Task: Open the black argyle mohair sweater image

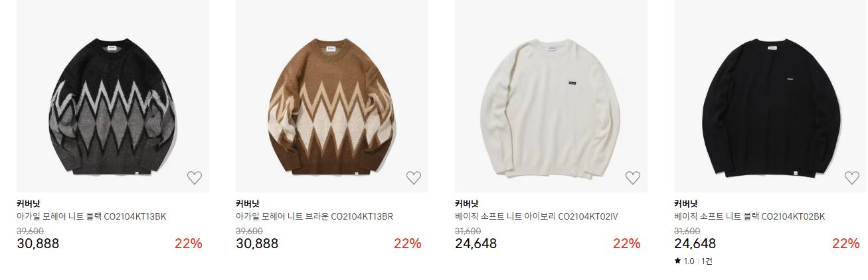Action: tap(113, 96)
